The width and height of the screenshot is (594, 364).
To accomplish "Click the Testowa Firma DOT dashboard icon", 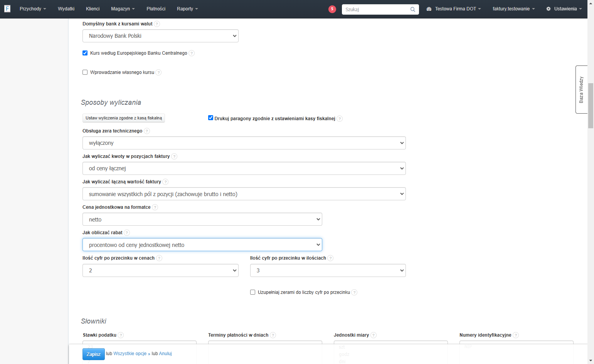I will [x=429, y=9].
